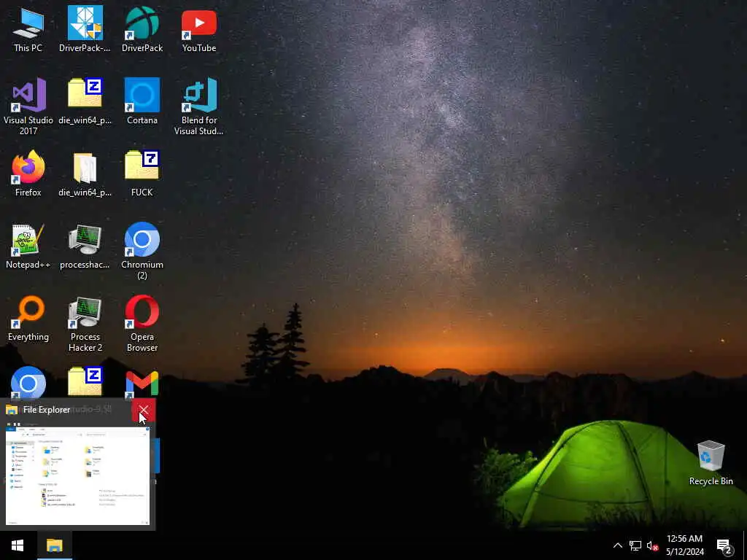Select the archive icon with the 7 badge
The image size is (747, 560).
coord(142,174)
